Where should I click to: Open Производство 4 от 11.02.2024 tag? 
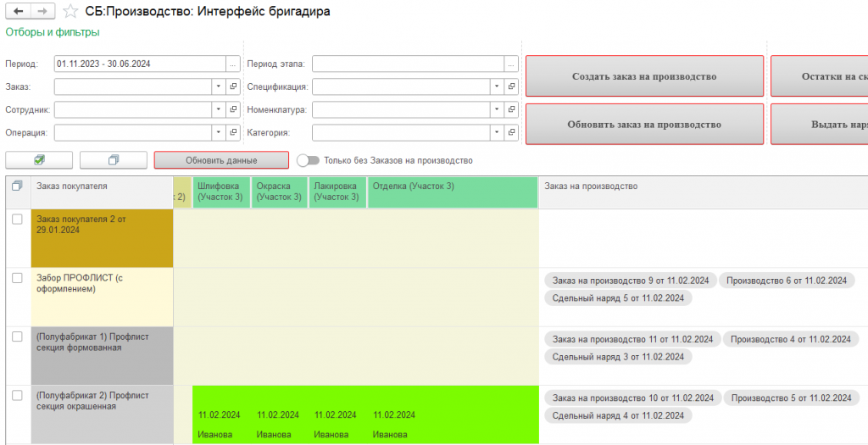tap(791, 339)
